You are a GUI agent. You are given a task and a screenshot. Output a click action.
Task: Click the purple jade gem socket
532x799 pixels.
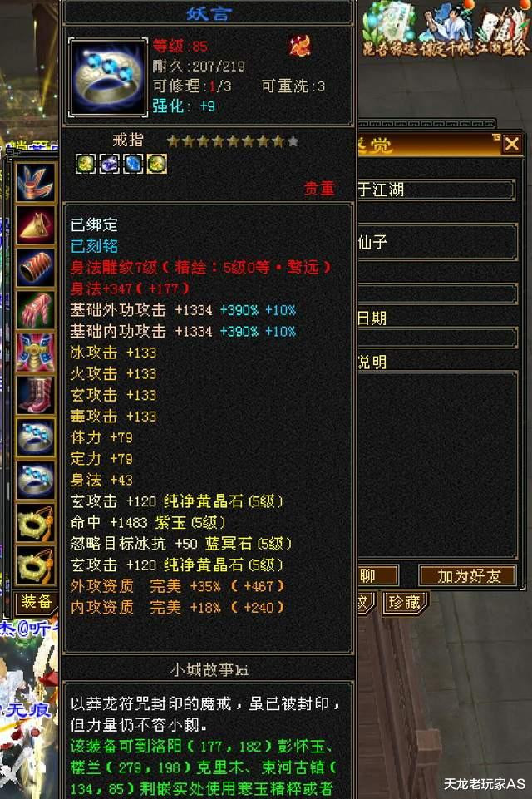[109, 164]
